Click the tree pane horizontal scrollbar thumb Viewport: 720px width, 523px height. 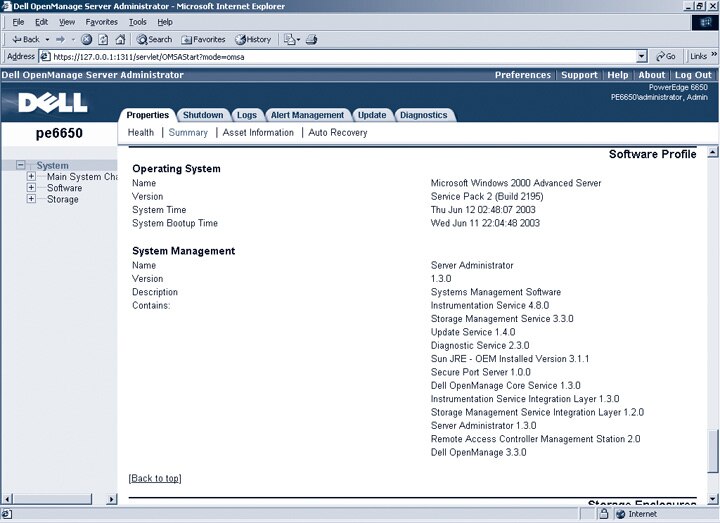click(x=52, y=499)
